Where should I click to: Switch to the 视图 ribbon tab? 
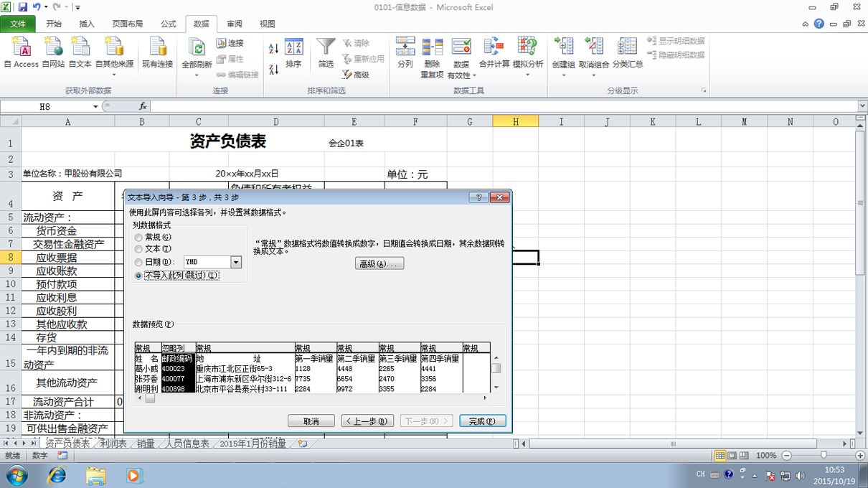click(x=268, y=24)
